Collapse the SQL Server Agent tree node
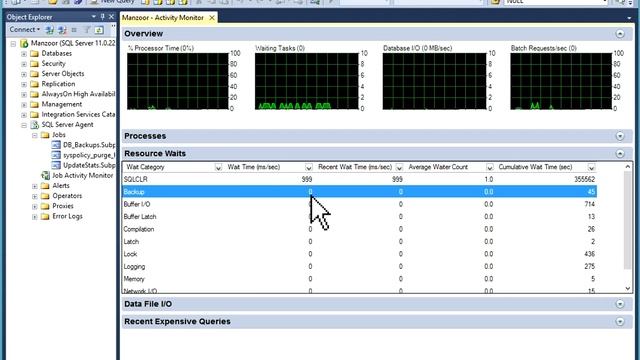Viewport: 640px width, 360px height. [24, 125]
